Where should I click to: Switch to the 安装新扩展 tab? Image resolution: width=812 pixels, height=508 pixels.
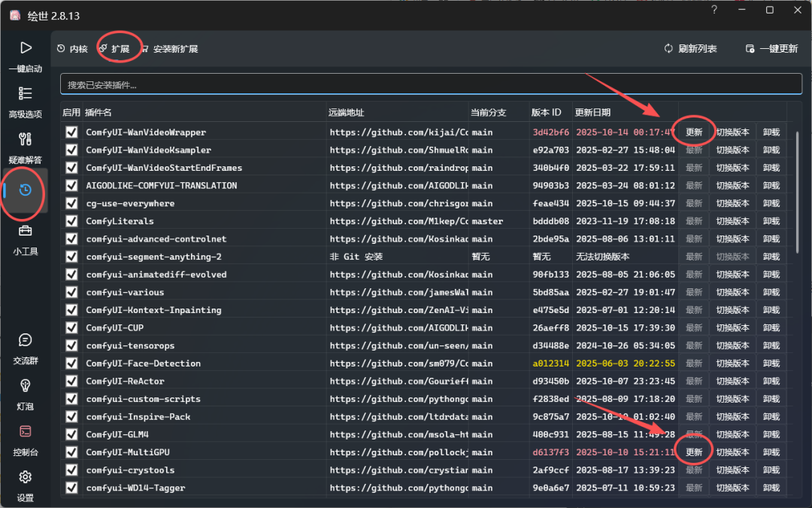pos(169,49)
